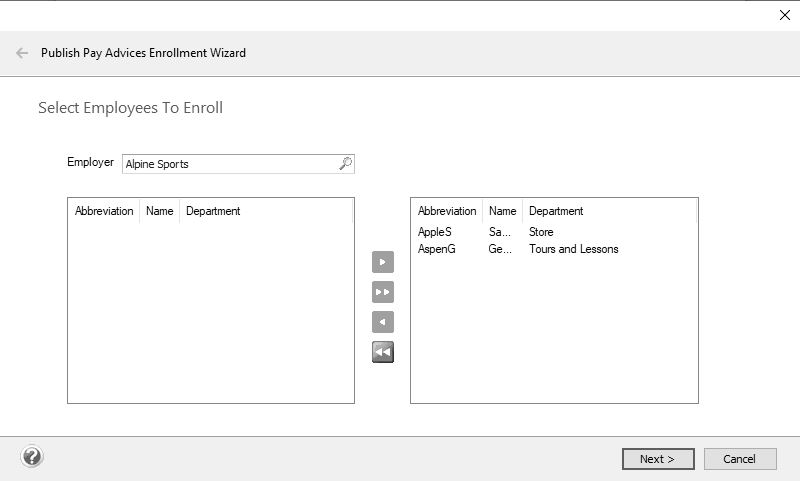Move all employees right with double arrow
Viewport: 800px width, 481px height.
point(383,292)
